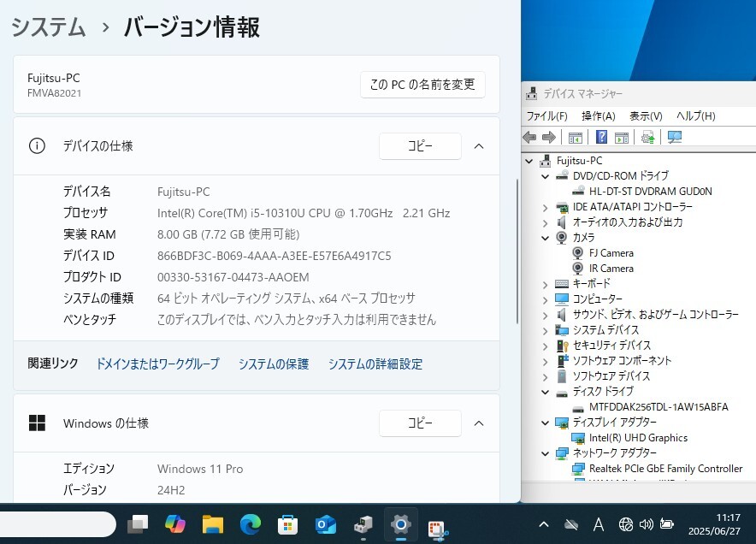Click the update driver toolbar icon
The height and width of the screenshot is (544, 756).
(x=647, y=137)
